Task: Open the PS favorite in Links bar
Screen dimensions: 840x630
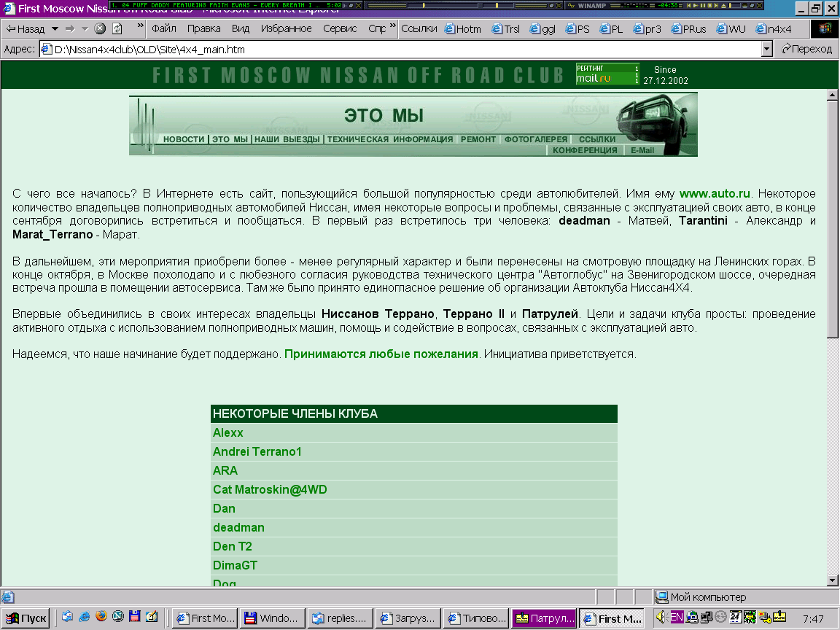Action: click(x=577, y=29)
